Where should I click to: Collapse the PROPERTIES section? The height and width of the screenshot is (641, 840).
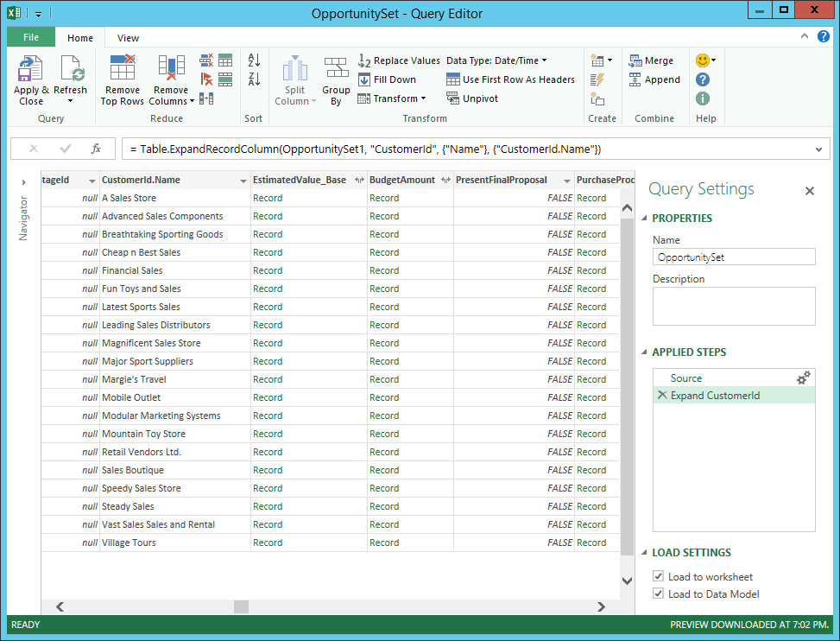[645, 219]
